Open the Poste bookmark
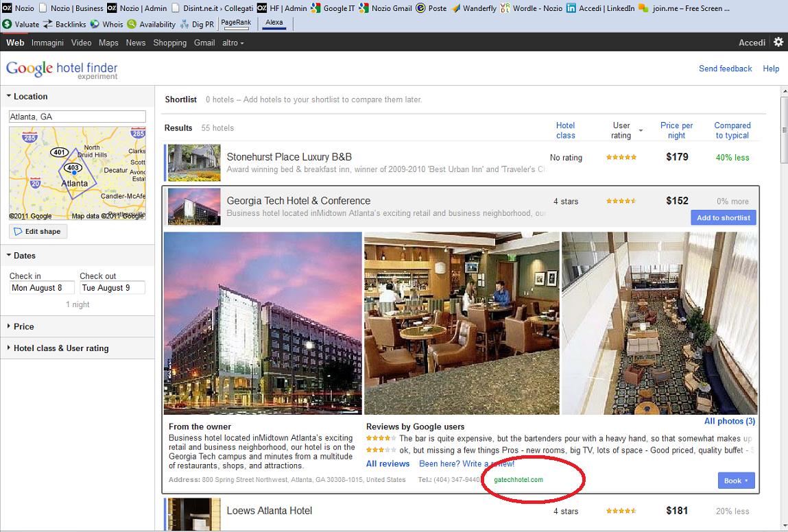 point(431,8)
